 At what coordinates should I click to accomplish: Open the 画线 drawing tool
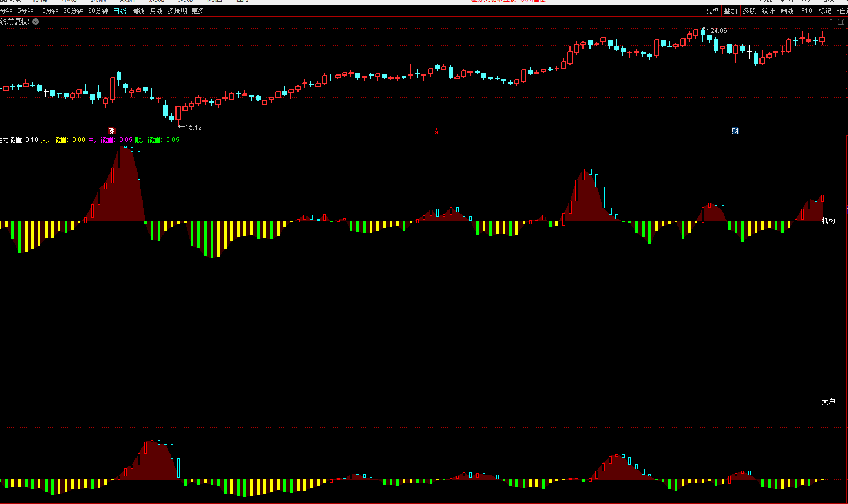[788, 11]
